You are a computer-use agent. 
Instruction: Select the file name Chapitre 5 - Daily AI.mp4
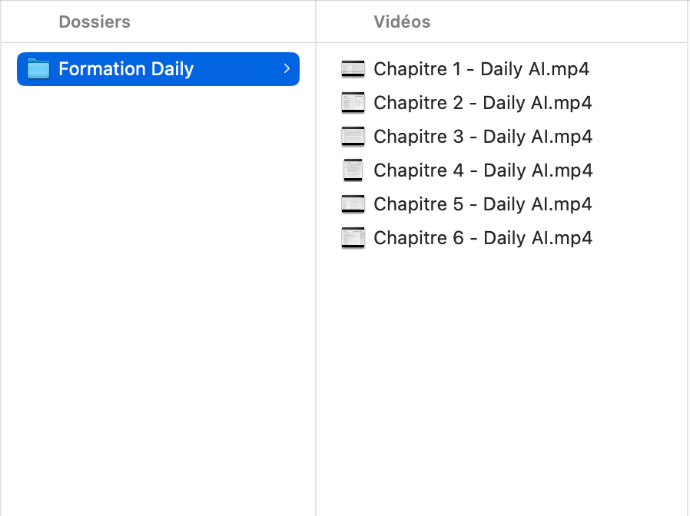pos(483,204)
